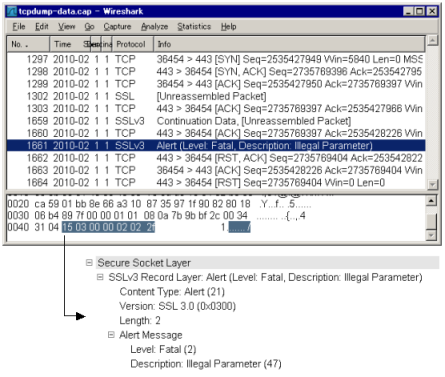Click the hex pane scrollbar thumb
The image size is (445, 377).
431,221
